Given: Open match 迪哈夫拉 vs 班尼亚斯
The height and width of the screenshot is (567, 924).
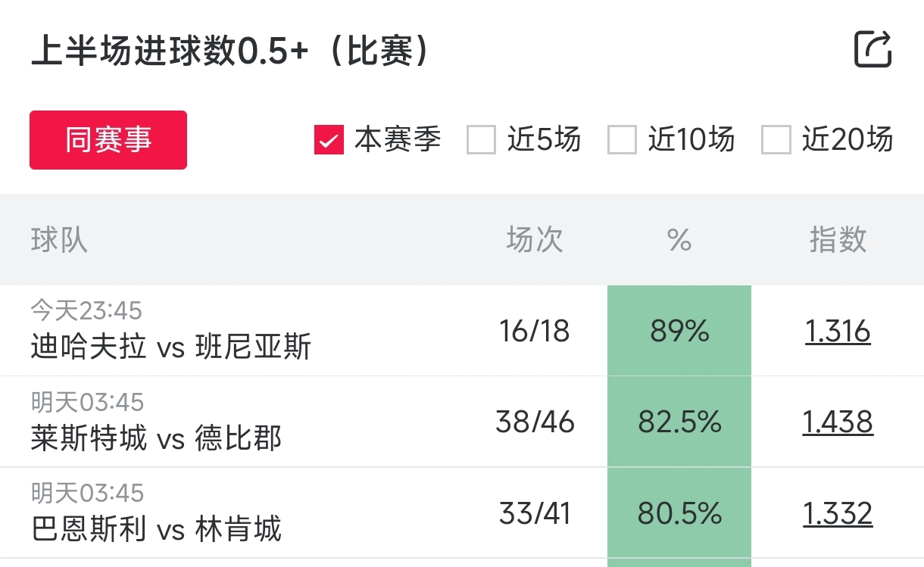Looking at the screenshot, I should [x=171, y=347].
